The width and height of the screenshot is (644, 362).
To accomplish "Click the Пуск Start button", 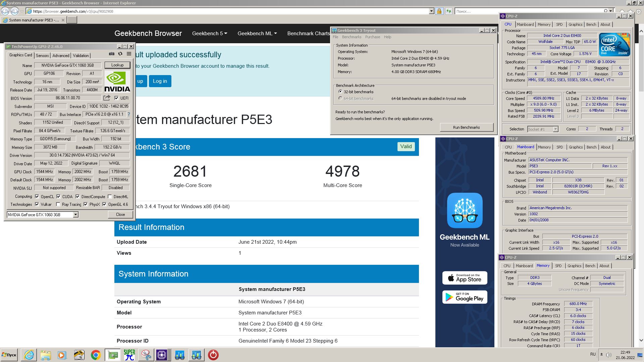I will (9, 355).
